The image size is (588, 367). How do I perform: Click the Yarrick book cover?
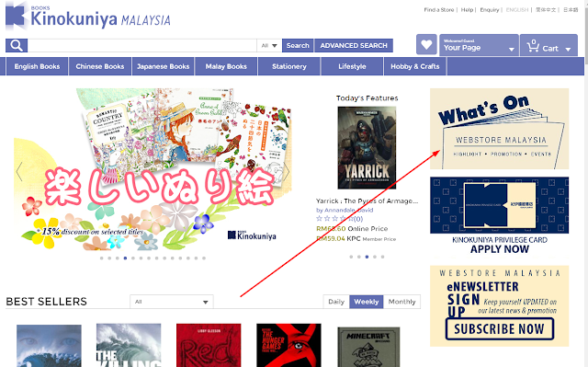coord(367,147)
